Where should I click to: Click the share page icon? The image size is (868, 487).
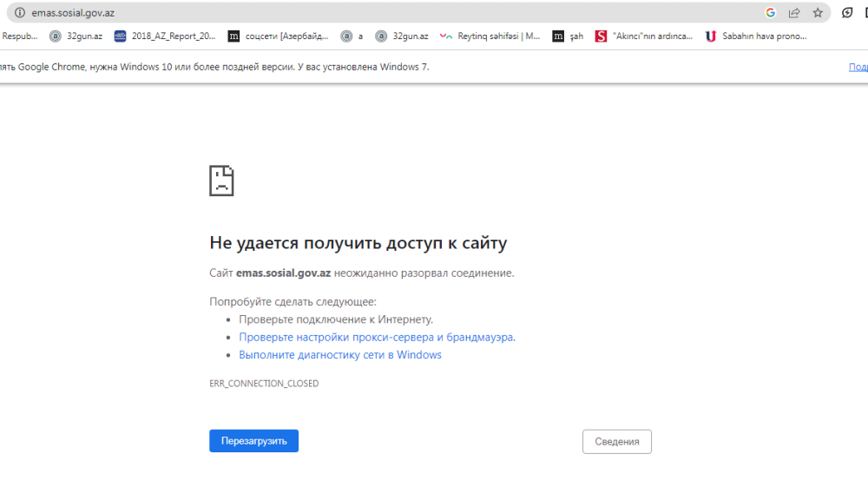click(793, 13)
